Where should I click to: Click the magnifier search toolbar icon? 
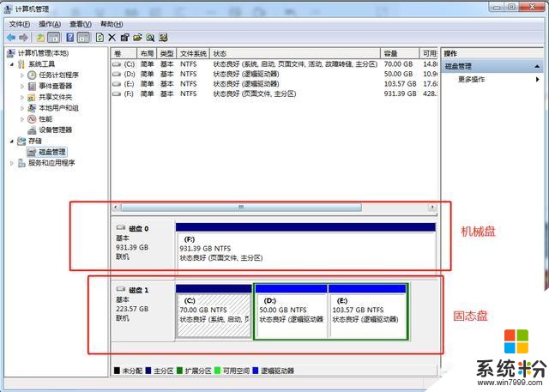click(x=150, y=37)
